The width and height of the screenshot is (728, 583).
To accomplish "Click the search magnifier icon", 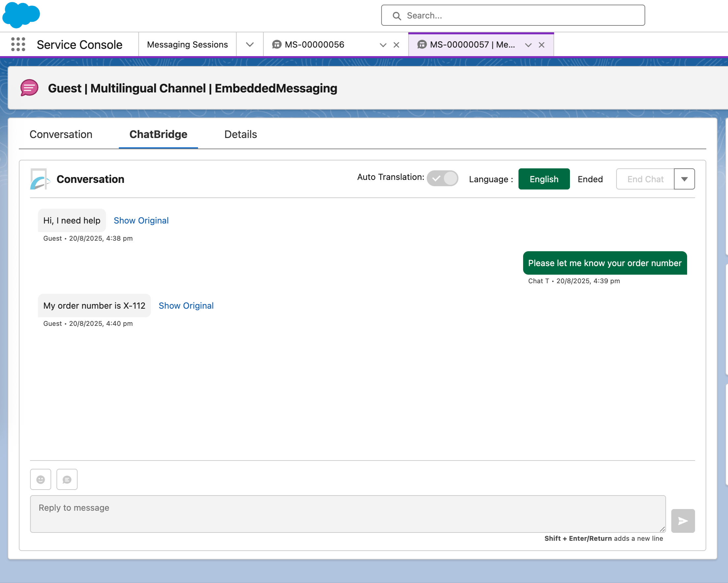I will [x=397, y=16].
